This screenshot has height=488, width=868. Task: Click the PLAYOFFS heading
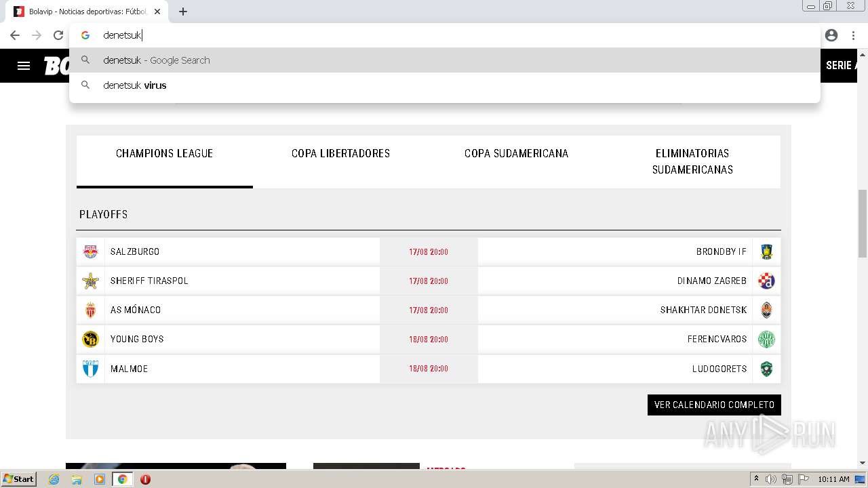coord(103,214)
